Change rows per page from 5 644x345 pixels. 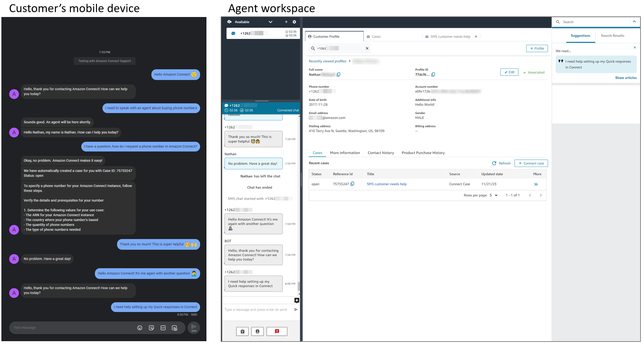coord(493,195)
